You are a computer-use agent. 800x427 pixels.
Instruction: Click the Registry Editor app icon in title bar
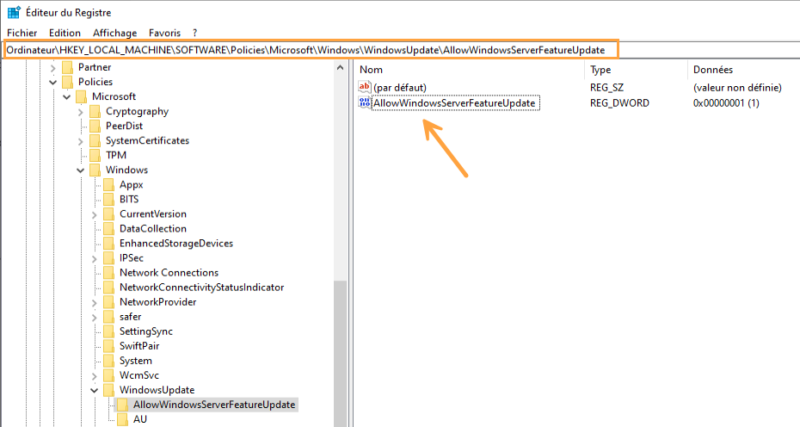14,12
